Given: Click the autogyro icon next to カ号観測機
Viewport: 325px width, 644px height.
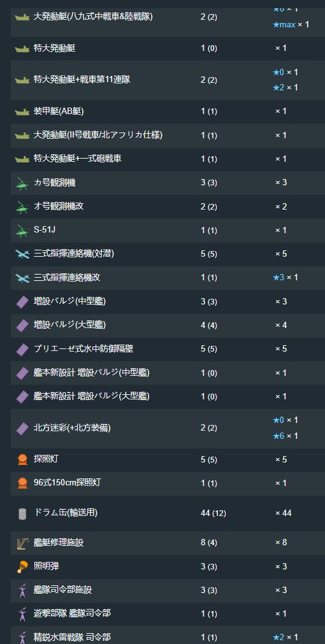Looking at the screenshot, I should (x=22, y=183).
